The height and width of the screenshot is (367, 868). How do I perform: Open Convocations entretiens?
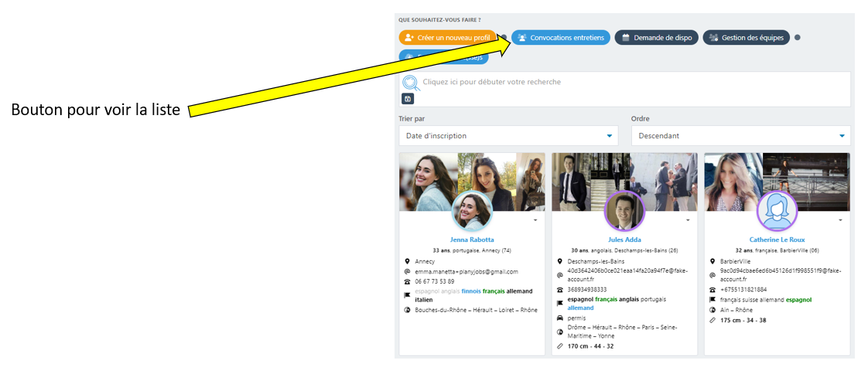pos(561,37)
